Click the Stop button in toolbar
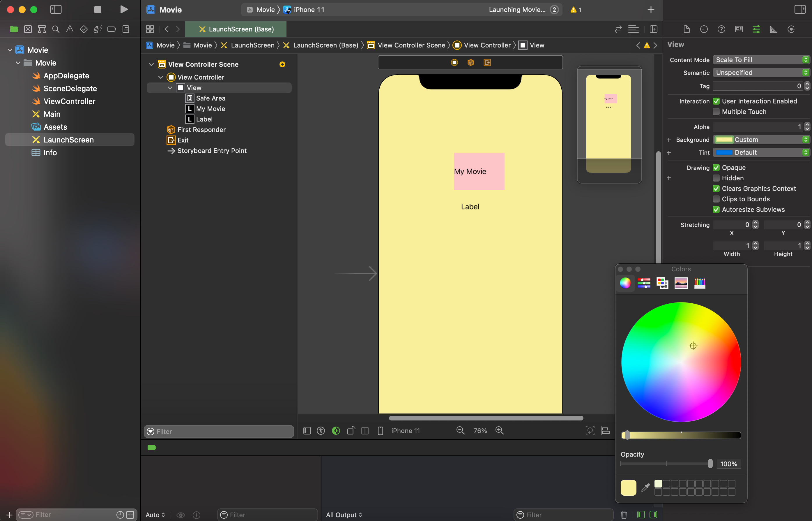The width and height of the screenshot is (812, 521). 98,10
